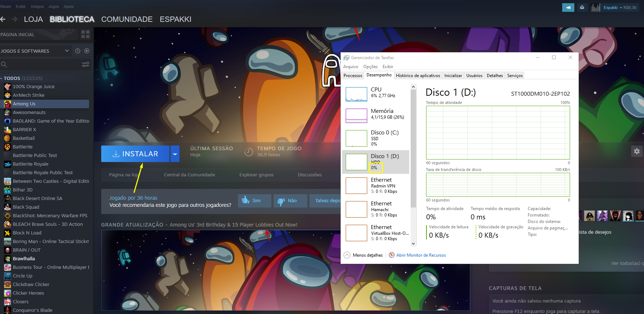644x314 pixels.
Task: Click the Steam forward navigation arrow
Action: click(14, 19)
